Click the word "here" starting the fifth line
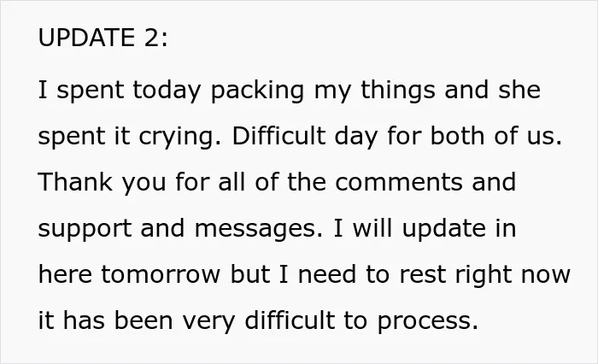The height and width of the screenshot is (364, 598). [x=65, y=274]
